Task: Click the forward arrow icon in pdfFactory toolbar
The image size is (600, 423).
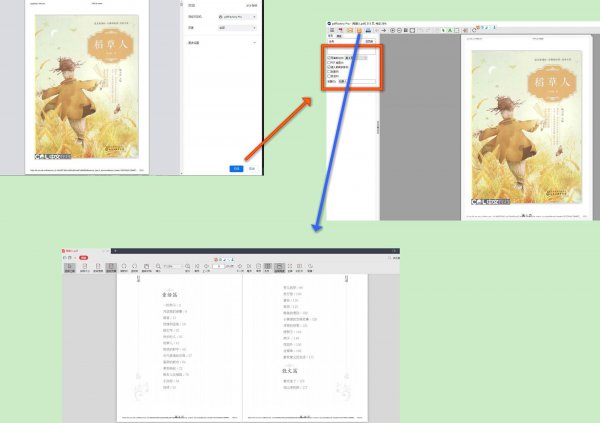Action: pyautogui.click(x=383, y=30)
